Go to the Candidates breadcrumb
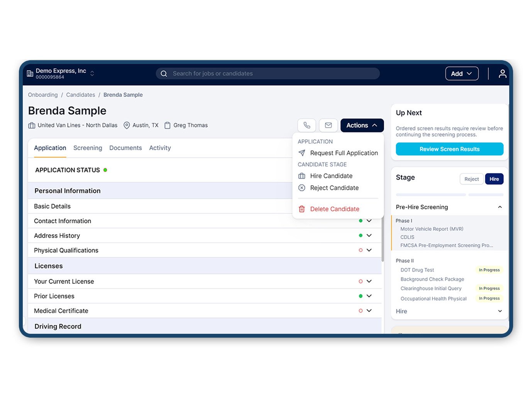 pos(81,95)
